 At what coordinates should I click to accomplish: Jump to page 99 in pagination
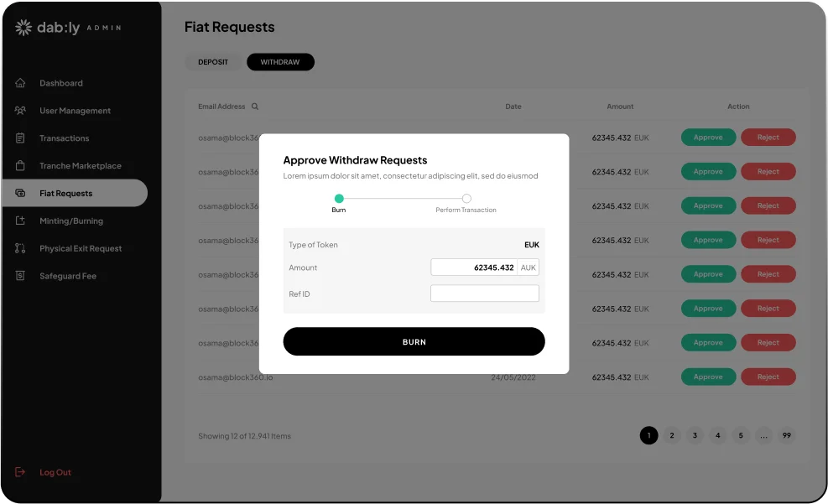click(x=787, y=435)
